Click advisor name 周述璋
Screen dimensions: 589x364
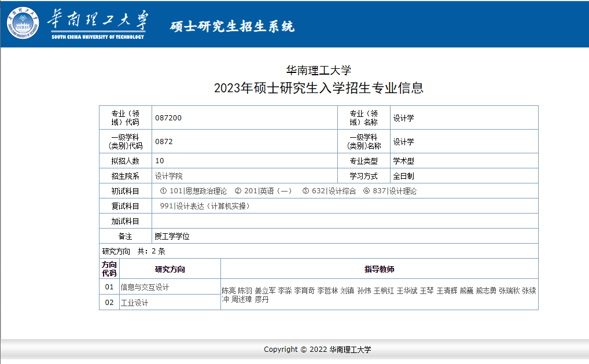pyautogui.click(x=241, y=299)
